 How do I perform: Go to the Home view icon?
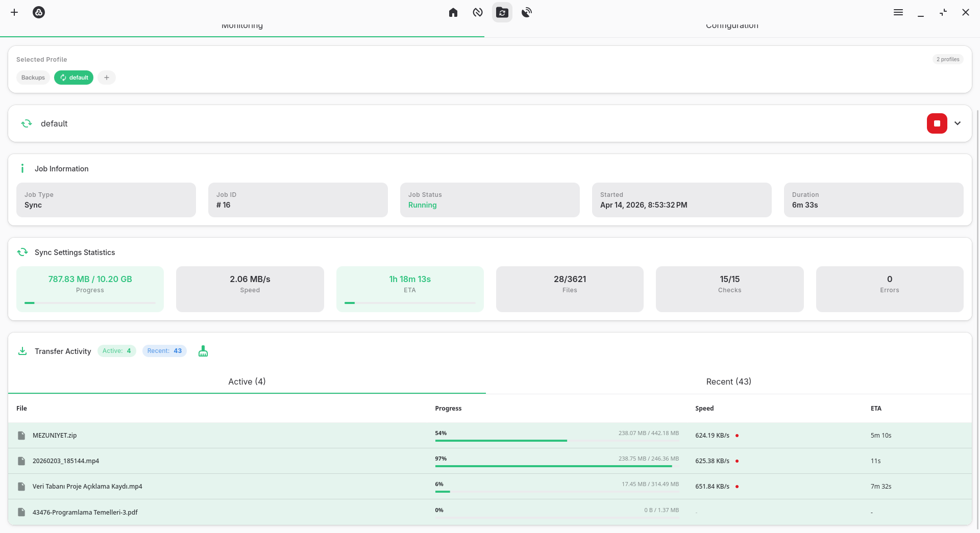pos(453,12)
